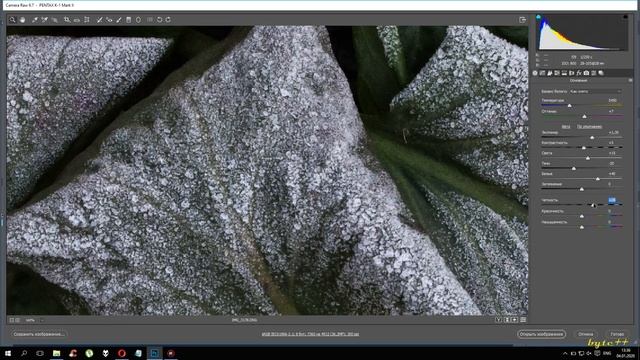Click the highlighted Clarity value field
640x360 pixels.
pos(612,200)
